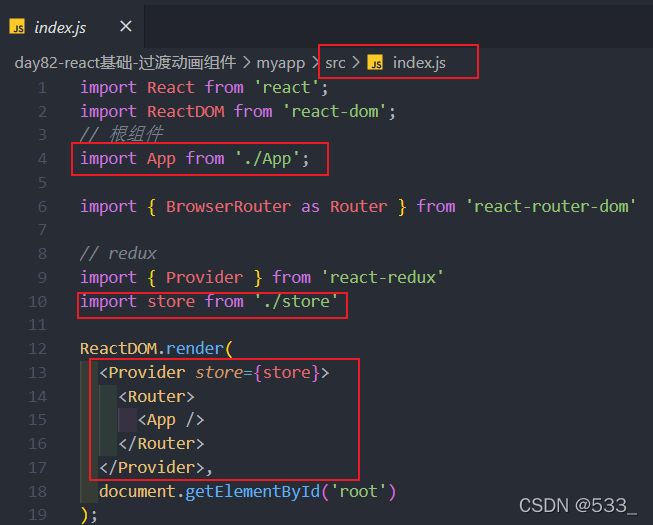Select the index.js editor tab
653x525 pixels.
tap(72, 27)
